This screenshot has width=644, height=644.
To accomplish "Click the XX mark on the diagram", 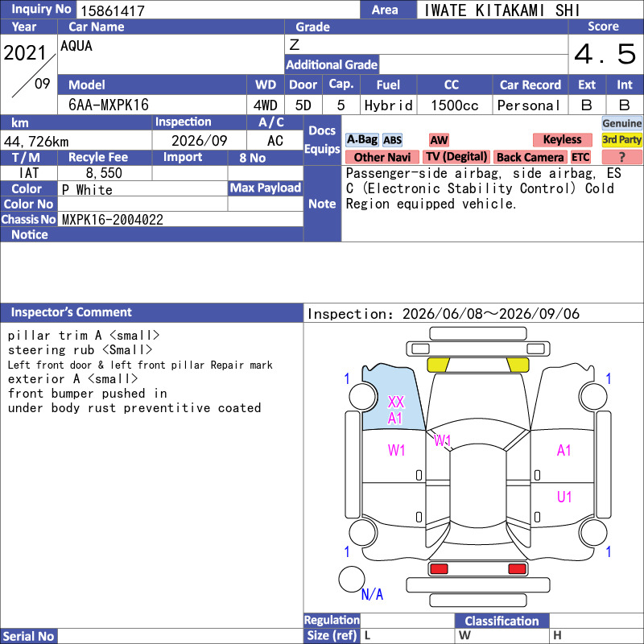I will coord(396,402).
